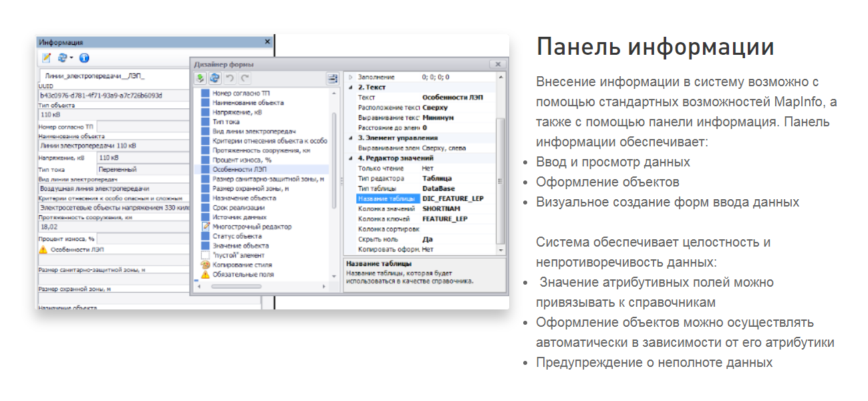The width and height of the screenshot is (868, 401).
Task: Collapse the '2. Текст' property group
Action: click(x=351, y=88)
